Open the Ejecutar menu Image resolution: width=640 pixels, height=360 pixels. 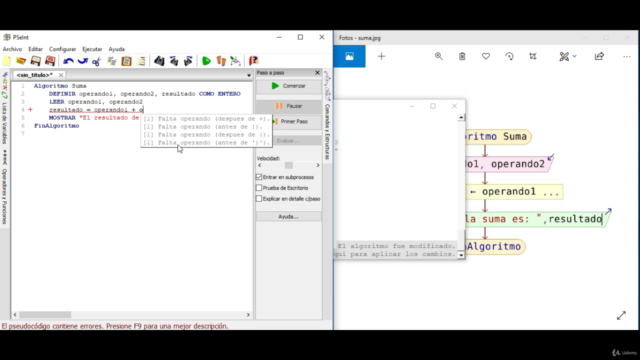pos(92,49)
